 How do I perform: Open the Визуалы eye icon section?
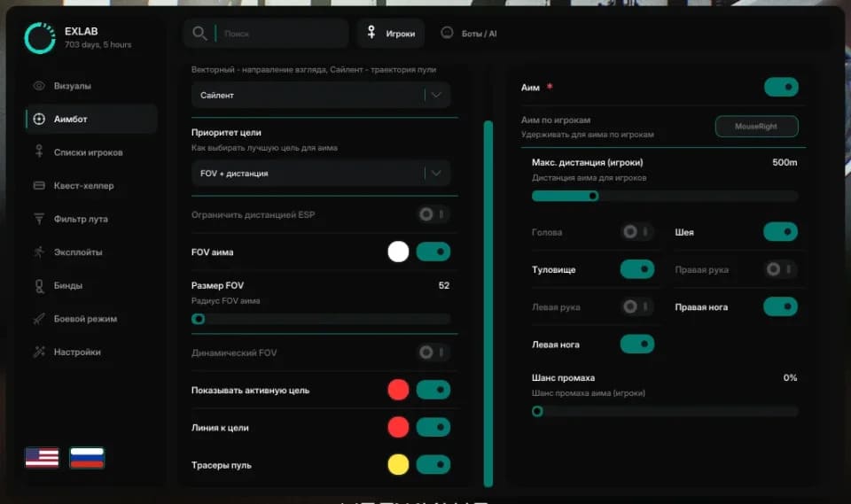[39, 86]
